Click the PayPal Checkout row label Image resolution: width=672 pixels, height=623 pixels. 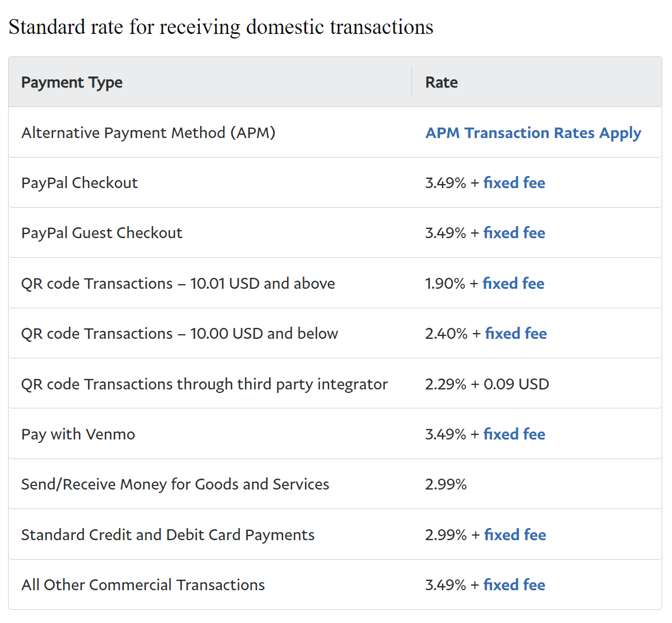[x=80, y=183]
